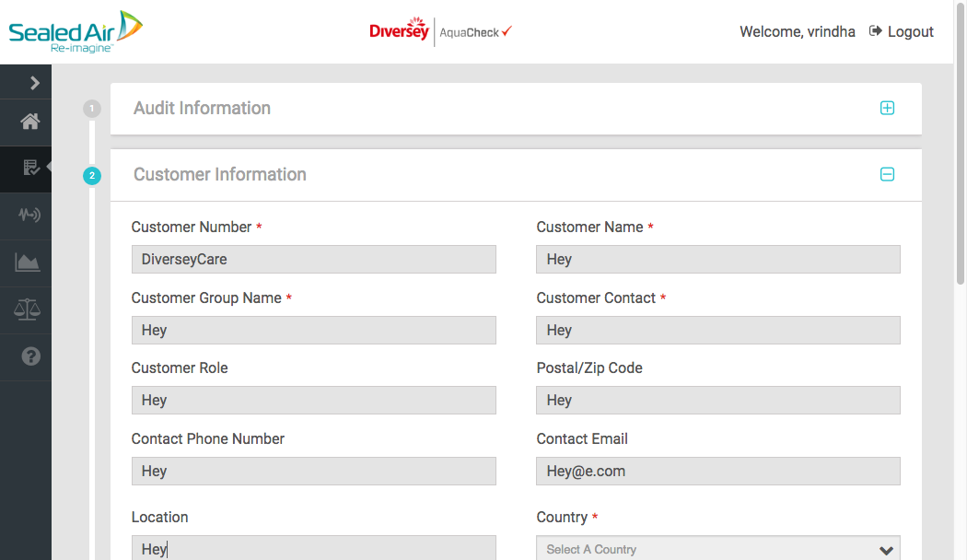Log out using the Logout link

pyautogui.click(x=902, y=31)
